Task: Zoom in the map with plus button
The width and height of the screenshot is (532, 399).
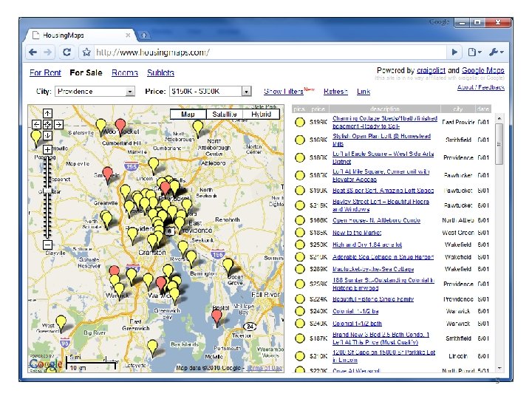Action: coord(47,149)
